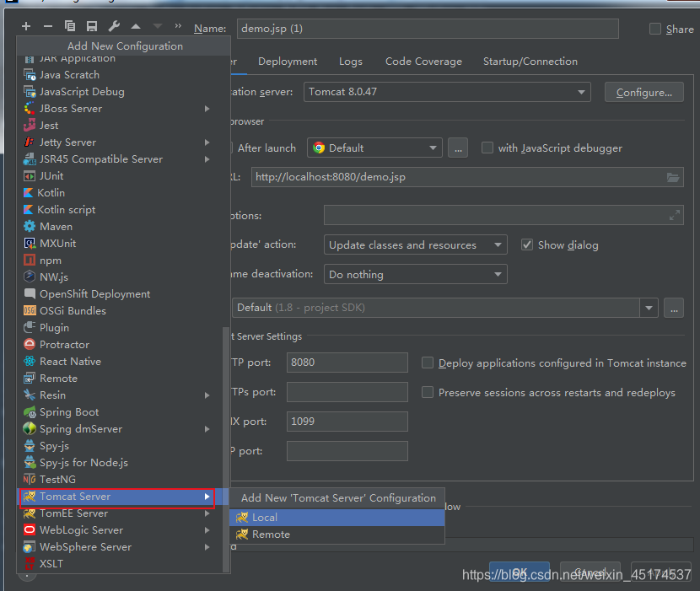Click the JMX port field showing 1099
Image resolution: width=700 pixels, height=591 pixels.
(x=347, y=422)
